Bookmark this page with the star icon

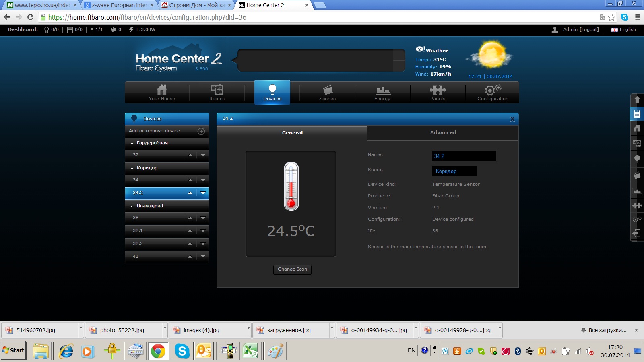pos(612,17)
